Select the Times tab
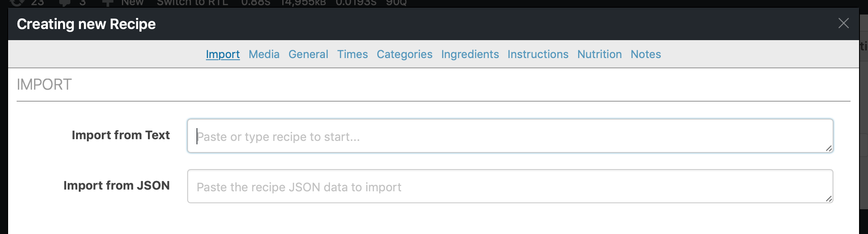 coord(352,54)
